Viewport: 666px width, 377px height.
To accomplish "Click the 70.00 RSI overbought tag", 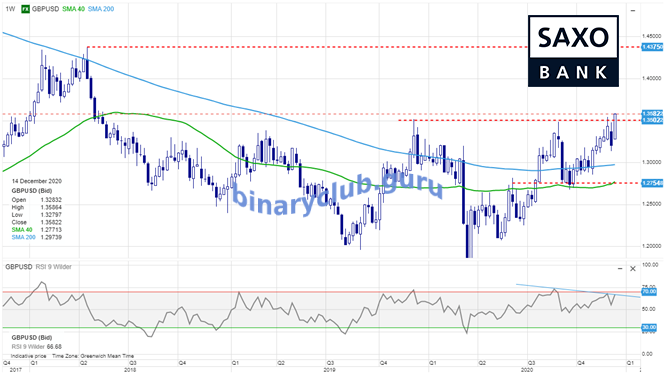I will pos(649,292).
